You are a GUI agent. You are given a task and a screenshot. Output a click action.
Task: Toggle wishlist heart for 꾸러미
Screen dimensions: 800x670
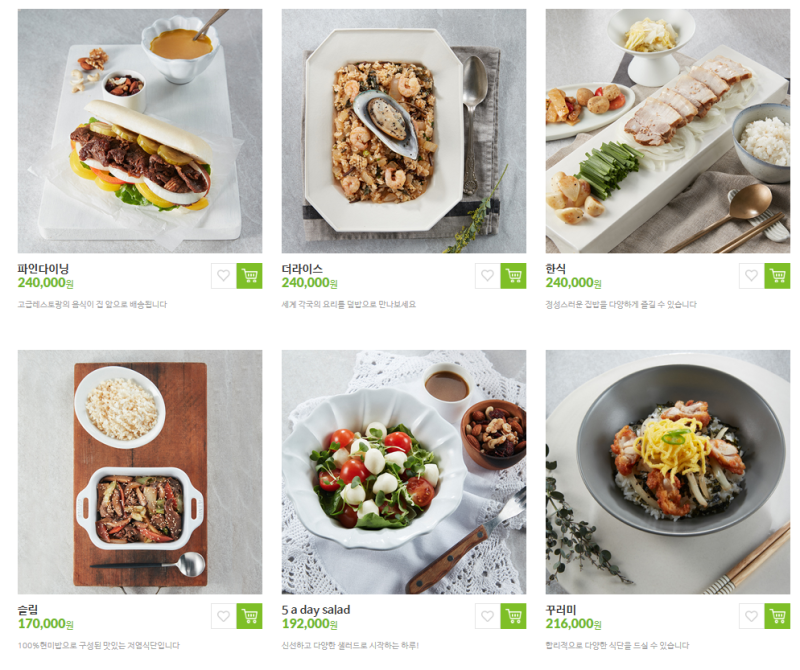point(752,616)
